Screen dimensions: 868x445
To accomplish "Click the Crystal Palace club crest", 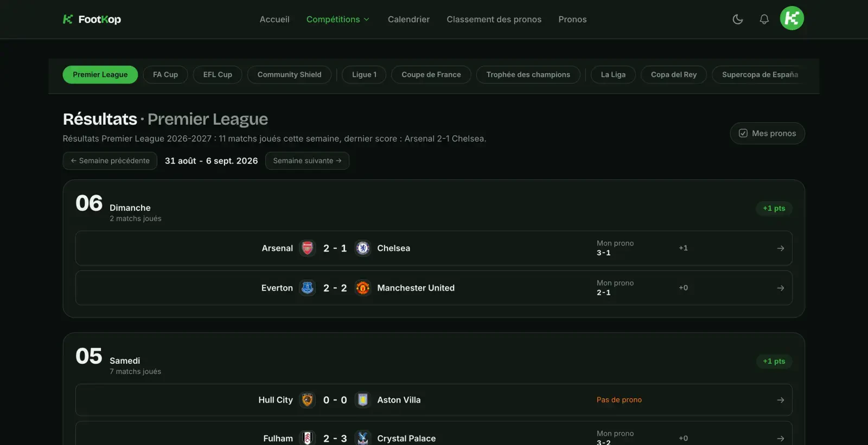I will point(363,438).
